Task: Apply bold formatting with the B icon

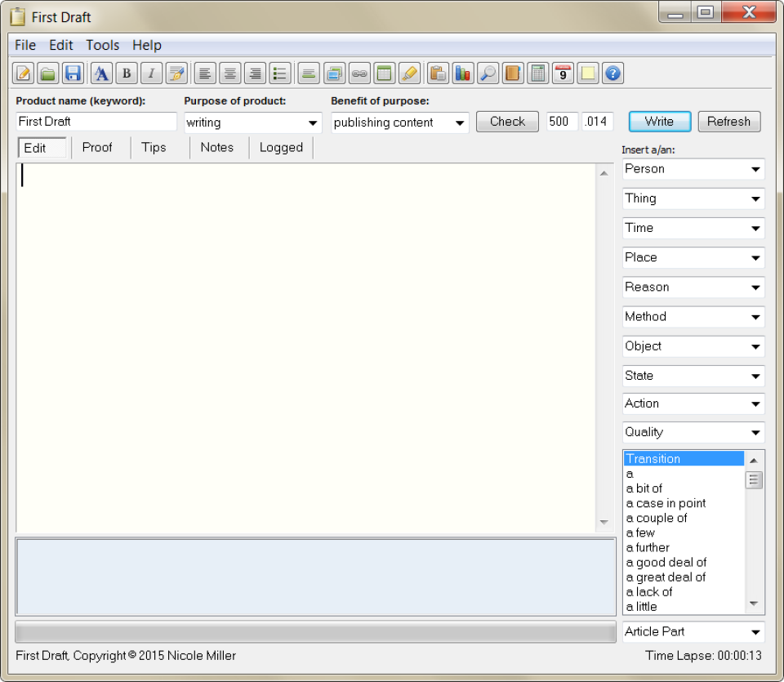Action: pos(127,74)
